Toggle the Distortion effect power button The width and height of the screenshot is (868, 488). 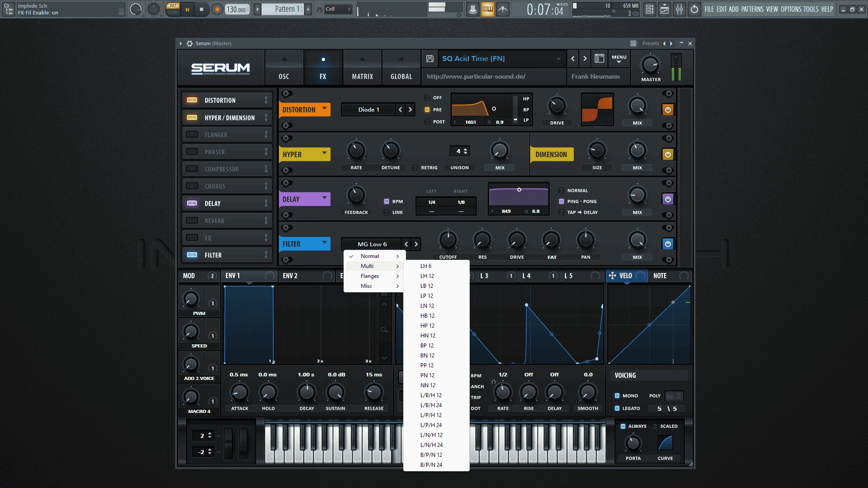point(668,110)
